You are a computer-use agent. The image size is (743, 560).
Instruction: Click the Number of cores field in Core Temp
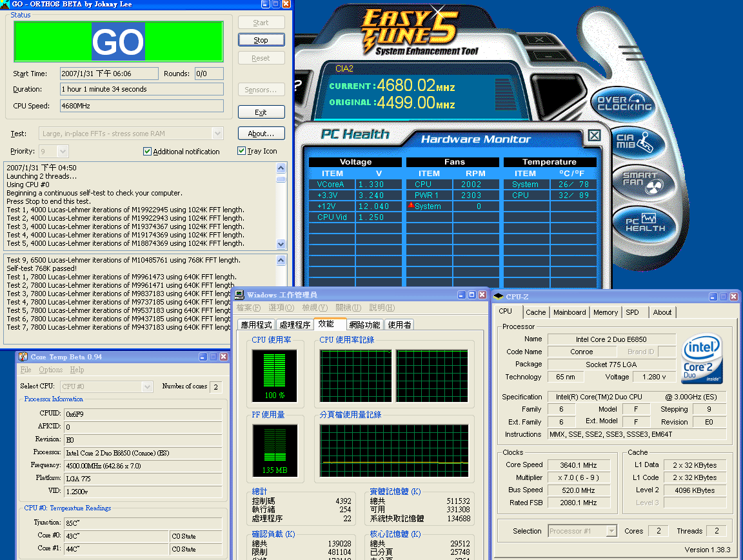215,387
